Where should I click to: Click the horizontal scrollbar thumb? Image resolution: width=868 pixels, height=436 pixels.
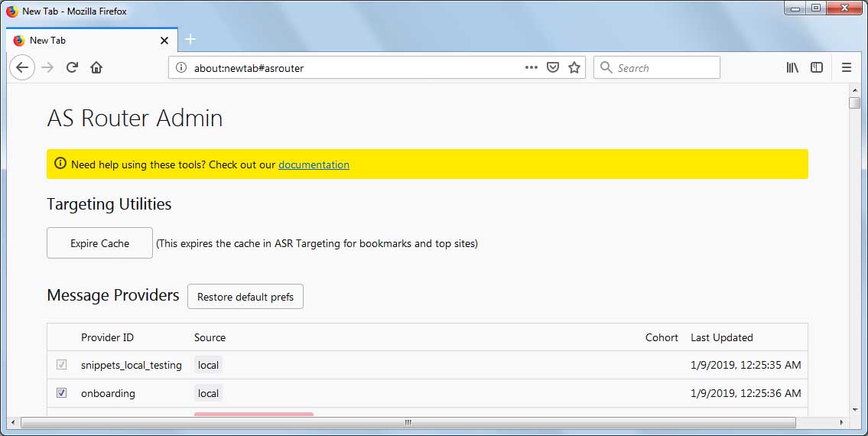point(408,423)
